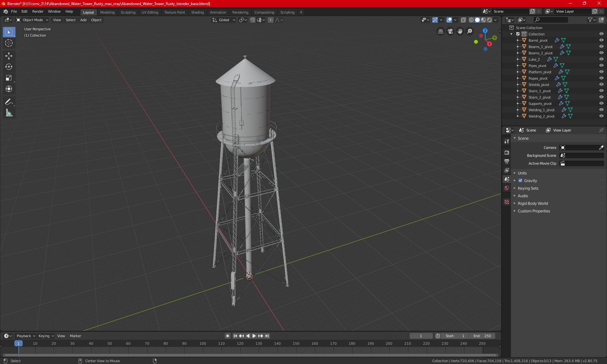
Task: Open the Object Mode dropdown
Action: [x=32, y=20]
